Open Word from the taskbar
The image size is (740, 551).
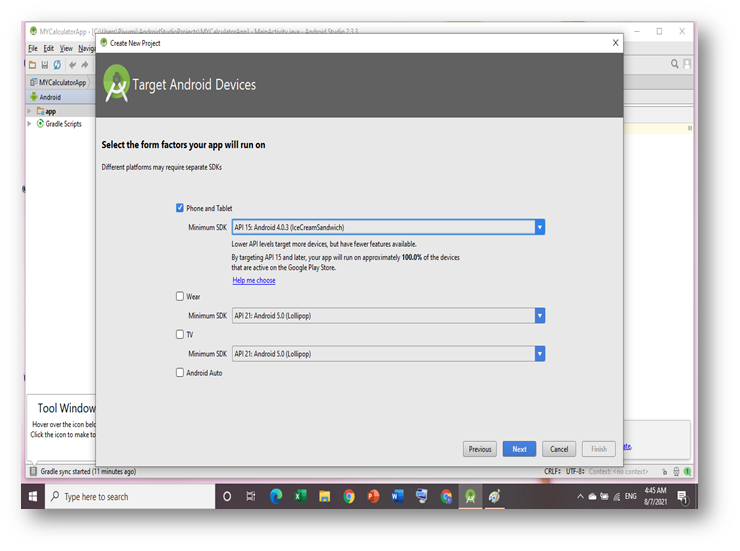(398, 496)
